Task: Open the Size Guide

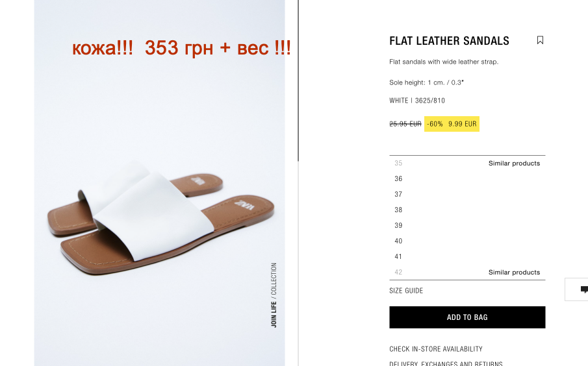Action: [406, 291]
